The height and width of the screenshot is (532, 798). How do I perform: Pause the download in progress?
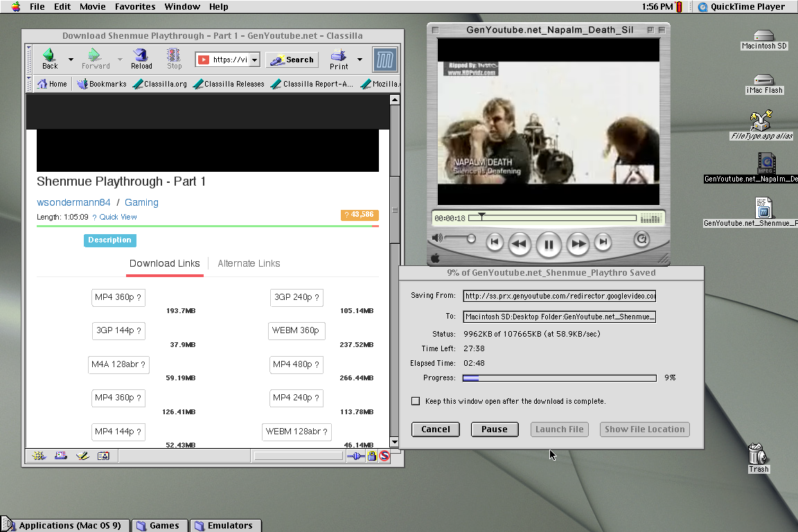(x=495, y=429)
